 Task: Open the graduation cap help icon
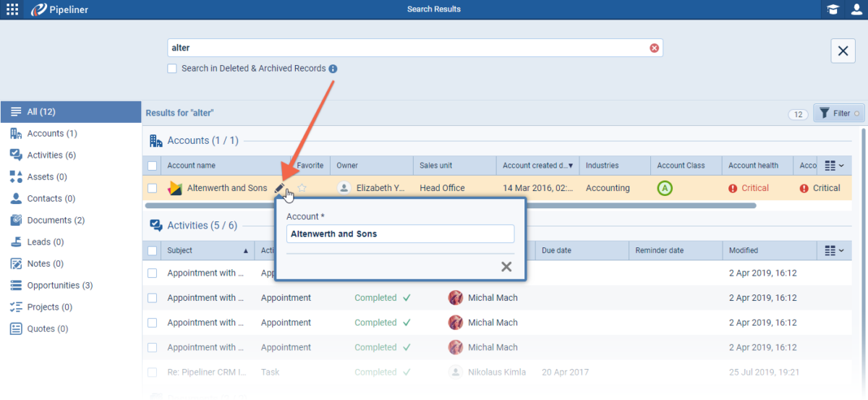tap(834, 9)
